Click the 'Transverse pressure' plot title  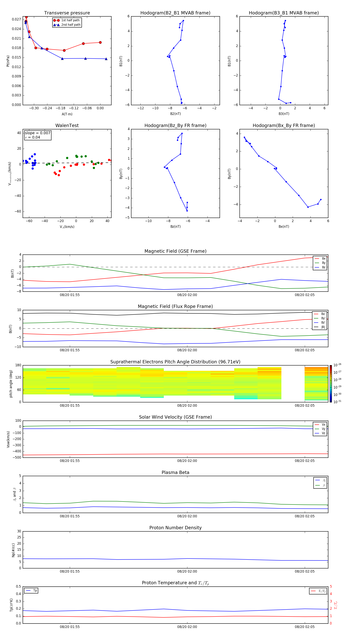tap(67, 13)
